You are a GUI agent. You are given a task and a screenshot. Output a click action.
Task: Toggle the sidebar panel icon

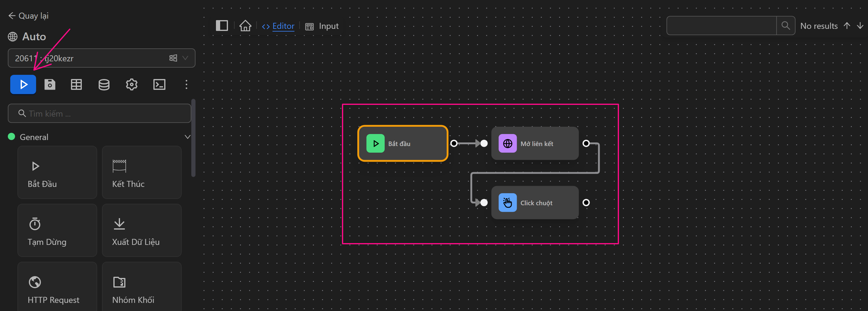222,26
